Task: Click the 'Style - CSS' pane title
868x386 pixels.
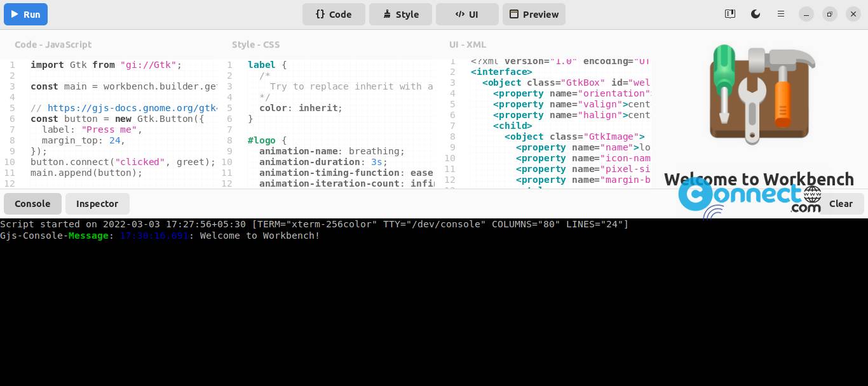Action: [255, 44]
